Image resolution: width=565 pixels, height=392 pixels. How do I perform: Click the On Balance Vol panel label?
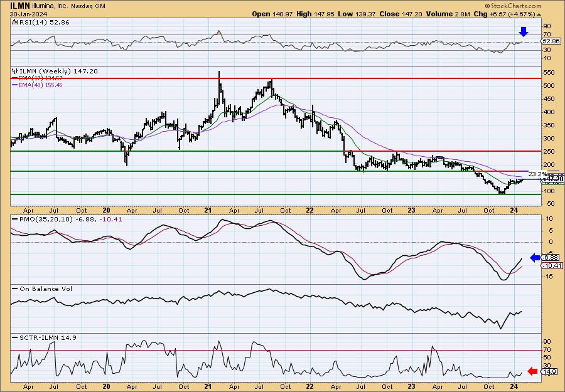[45, 289]
